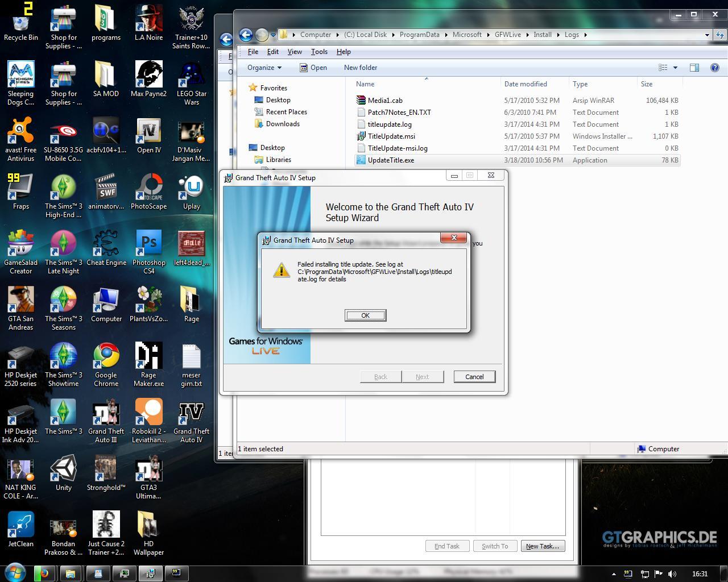Screen dimensions: 728x582
Task: Click the GameSalad Creator desktop icon
Action: click(21, 252)
